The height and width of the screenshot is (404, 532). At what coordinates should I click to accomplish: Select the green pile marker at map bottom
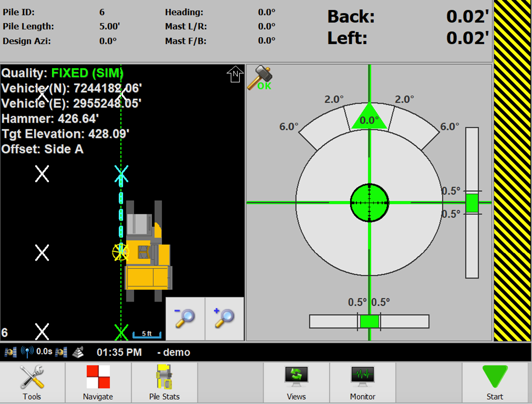coord(121,332)
